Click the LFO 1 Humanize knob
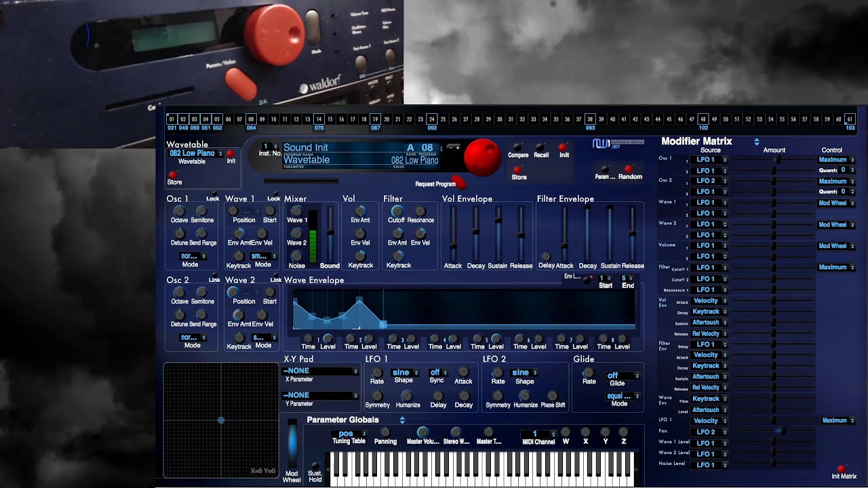 [406, 396]
